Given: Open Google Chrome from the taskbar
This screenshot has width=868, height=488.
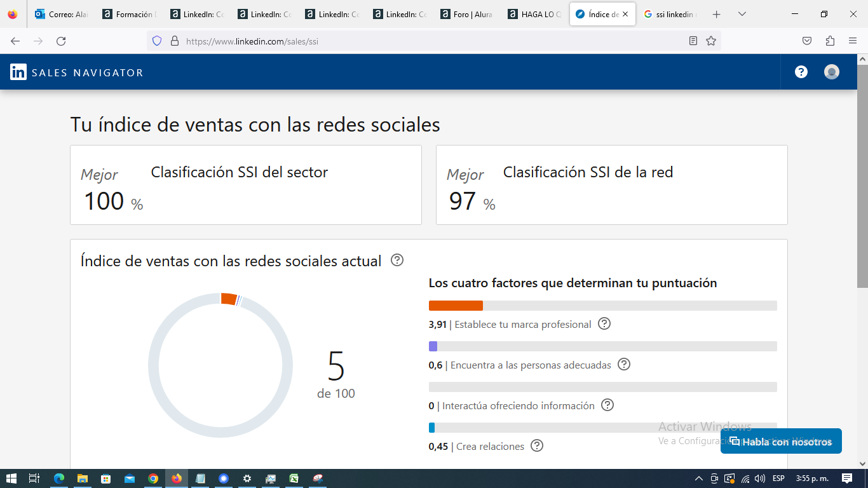Looking at the screenshot, I should pos(153,478).
